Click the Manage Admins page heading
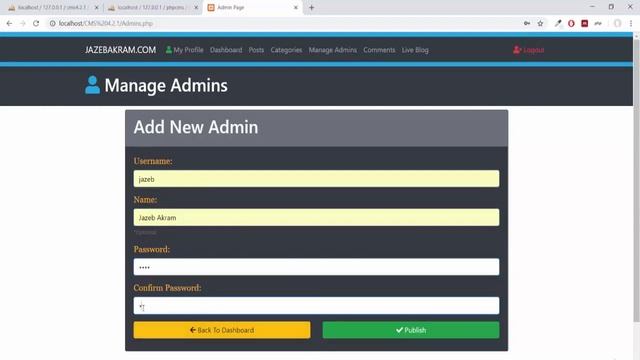Screen dimensions: 640x360 pyautogui.click(x=166, y=85)
